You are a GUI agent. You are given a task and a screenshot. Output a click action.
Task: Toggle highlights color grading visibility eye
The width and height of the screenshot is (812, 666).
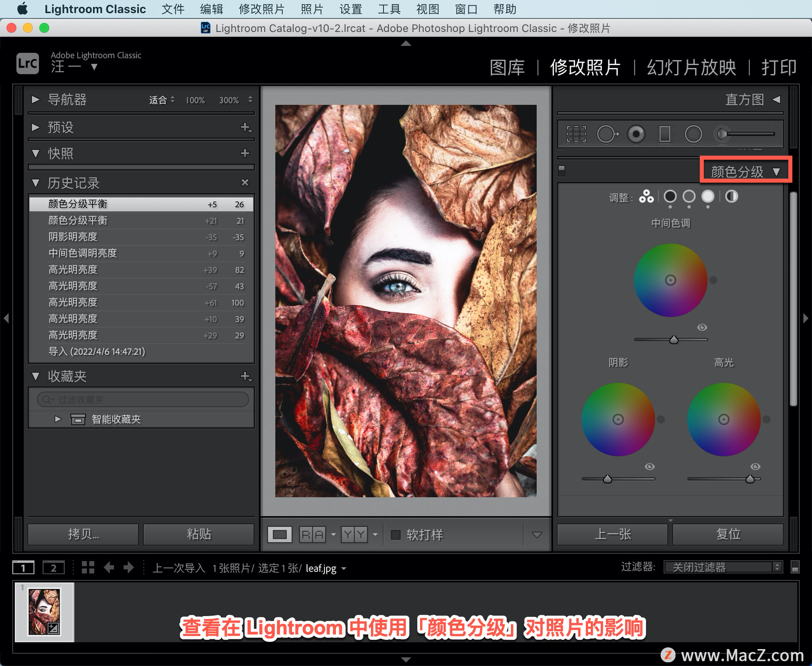coord(755,466)
